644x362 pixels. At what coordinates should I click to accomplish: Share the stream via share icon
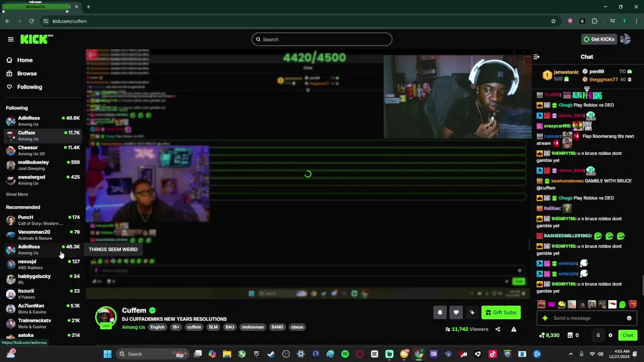coord(498,329)
